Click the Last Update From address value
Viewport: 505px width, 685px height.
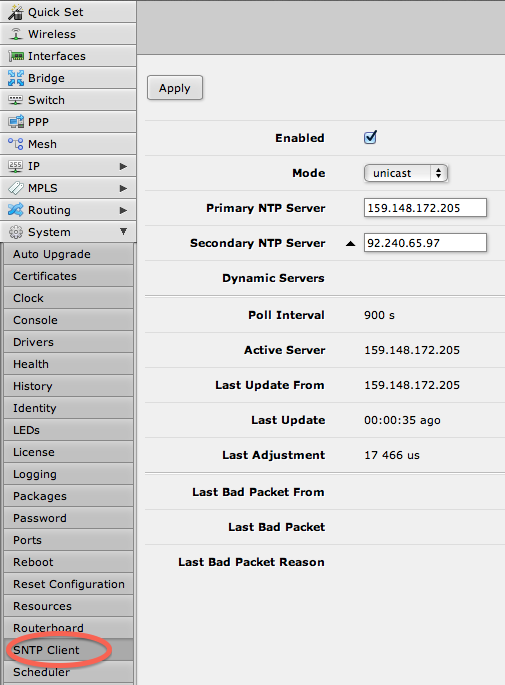click(412, 385)
